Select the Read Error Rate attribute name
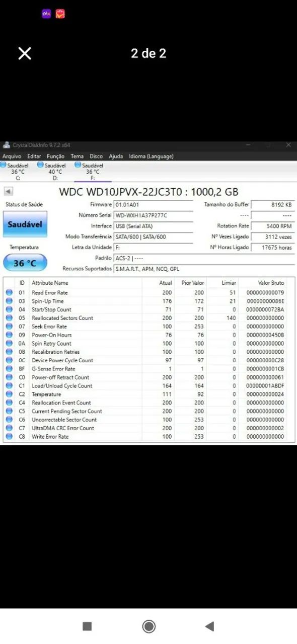 pos(50,292)
